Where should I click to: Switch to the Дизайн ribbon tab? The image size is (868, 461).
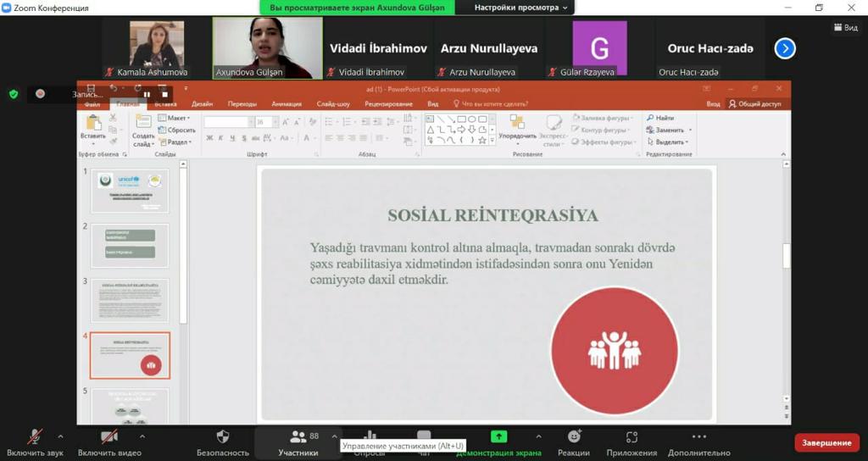click(202, 104)
